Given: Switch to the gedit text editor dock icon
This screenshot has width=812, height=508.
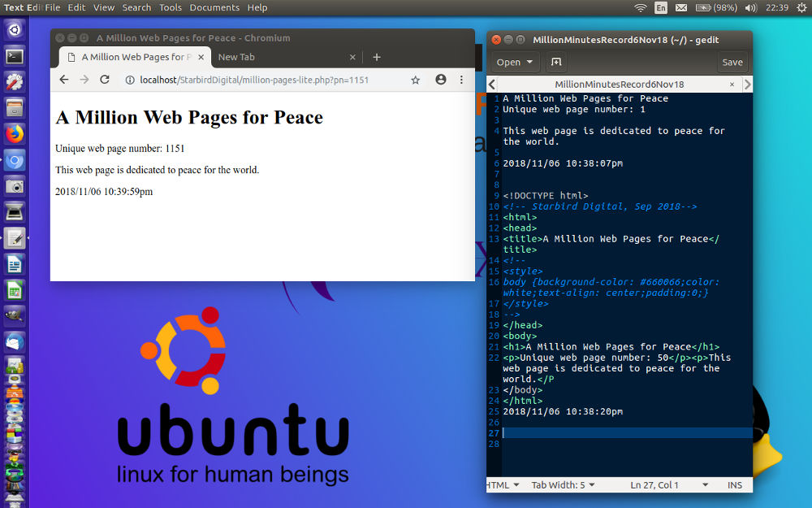Looking at the screenshot, I should click(x=15, y=238).
